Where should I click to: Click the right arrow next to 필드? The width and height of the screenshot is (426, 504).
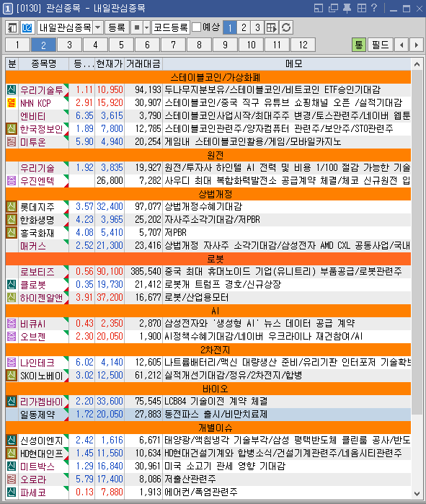tap(417, 45)
